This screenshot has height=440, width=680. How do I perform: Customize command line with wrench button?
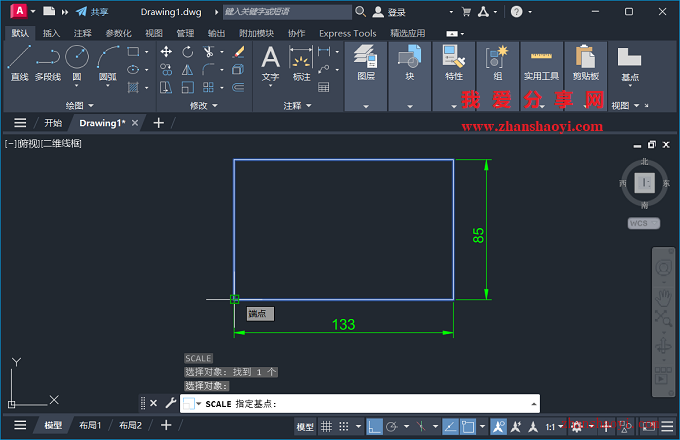pyautogui.click(x=170, y=403)
